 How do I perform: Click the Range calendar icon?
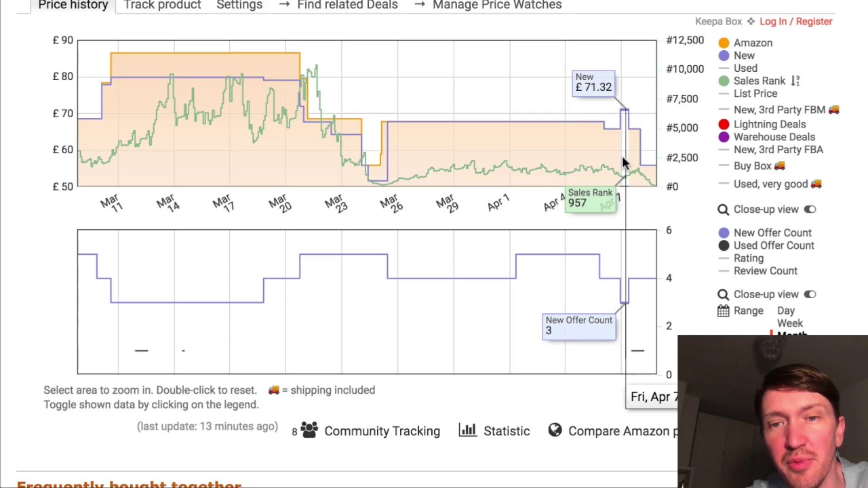(723, 311)
